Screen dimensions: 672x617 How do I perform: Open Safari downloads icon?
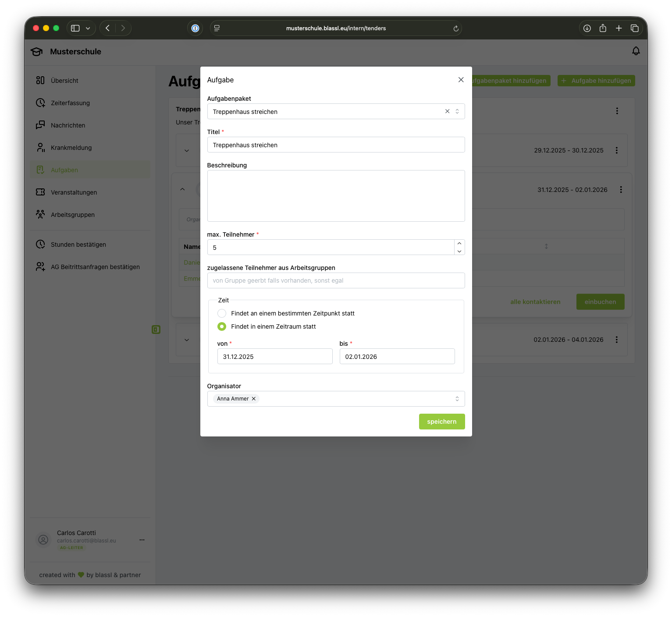tap(587, 28)
